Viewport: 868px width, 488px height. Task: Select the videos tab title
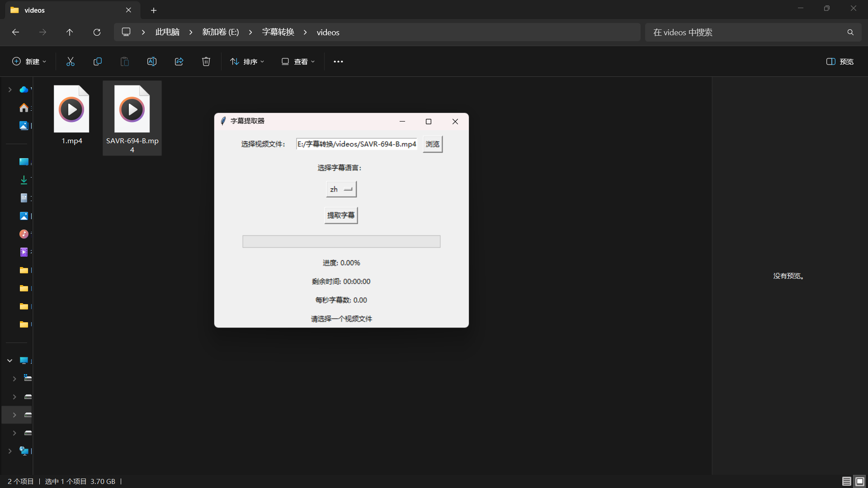(35, 10)
